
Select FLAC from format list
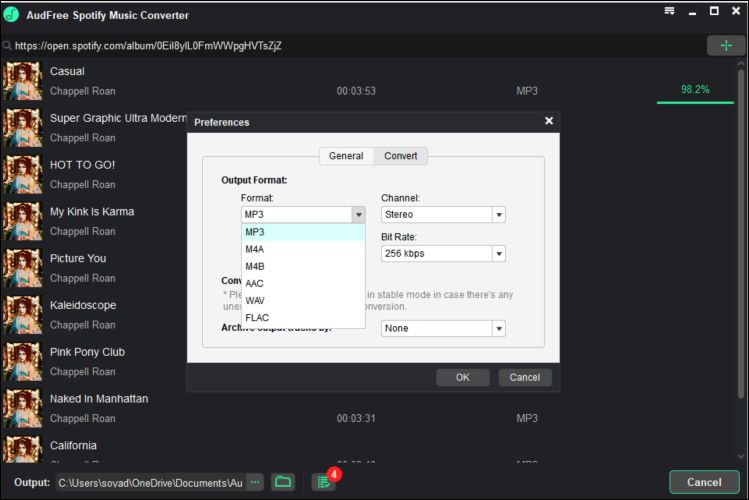coord(303,318)
